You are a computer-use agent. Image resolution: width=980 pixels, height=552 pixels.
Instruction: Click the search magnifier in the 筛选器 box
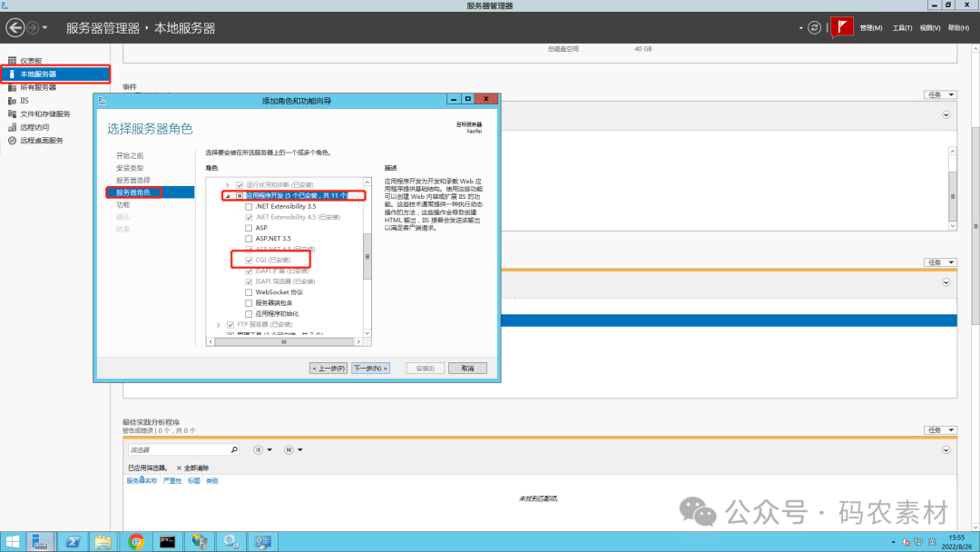(x=234, y=449)
